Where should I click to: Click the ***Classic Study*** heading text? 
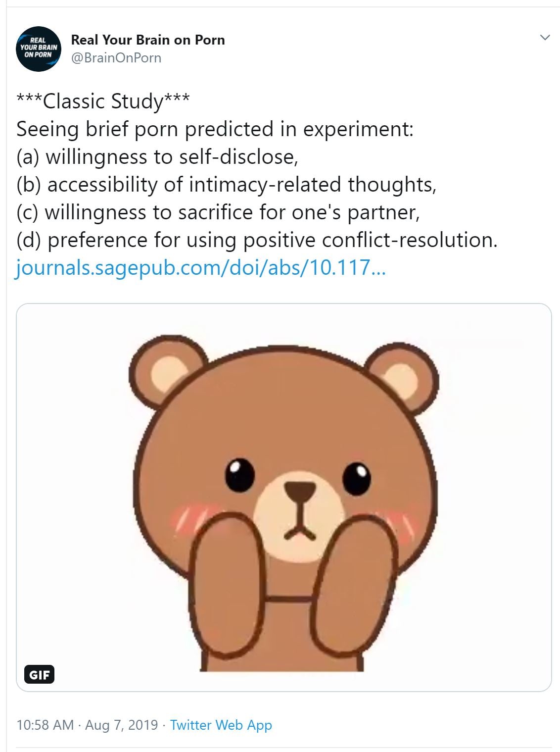(103, 101)
